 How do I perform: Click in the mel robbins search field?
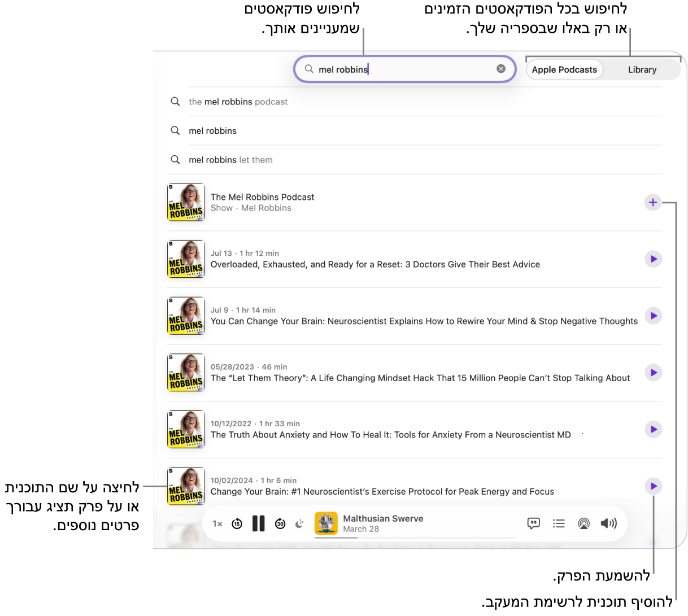pyautogui.click(x=404, y=69)
